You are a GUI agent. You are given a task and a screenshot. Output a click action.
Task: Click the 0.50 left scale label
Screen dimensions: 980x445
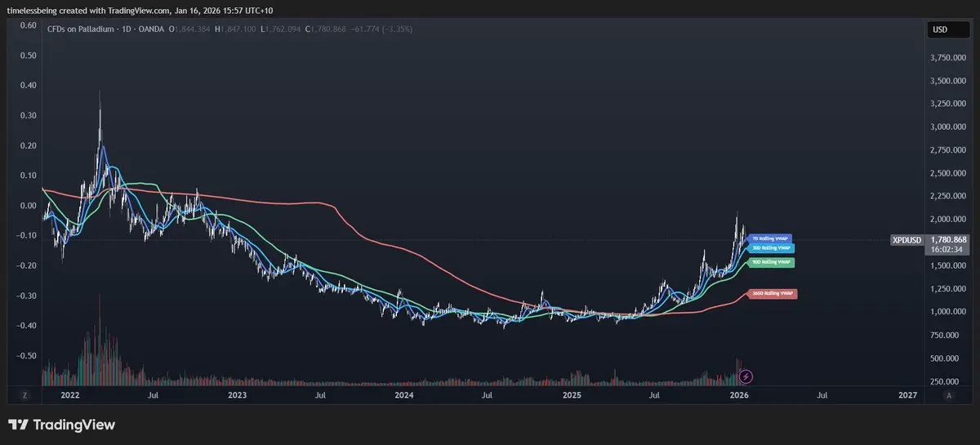pos(29,56)
